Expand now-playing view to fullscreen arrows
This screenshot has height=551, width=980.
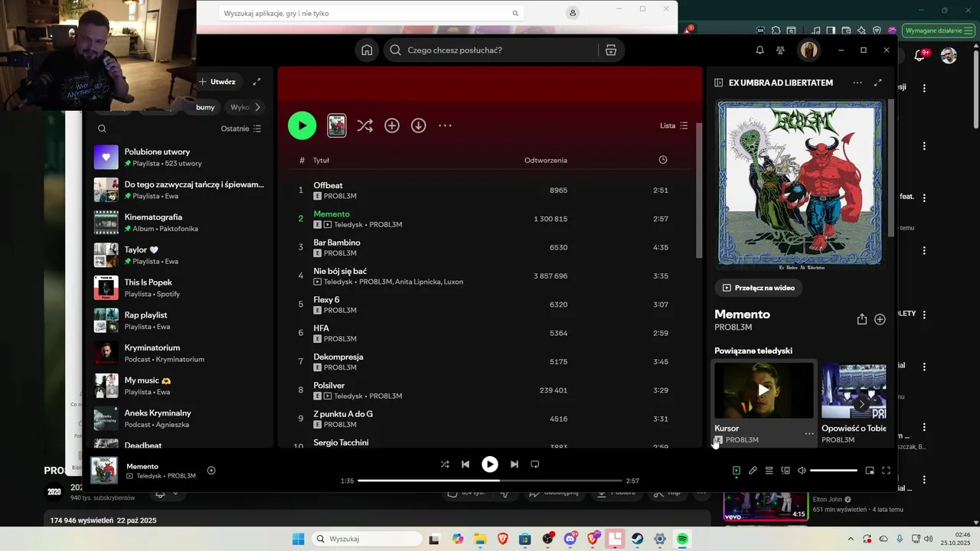(x=878, y=83)
